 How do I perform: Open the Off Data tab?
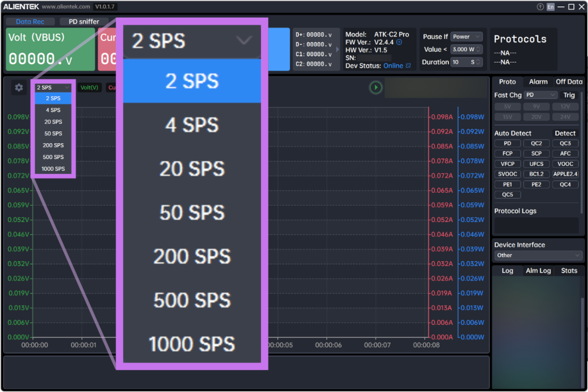click(x=569, y=82)
